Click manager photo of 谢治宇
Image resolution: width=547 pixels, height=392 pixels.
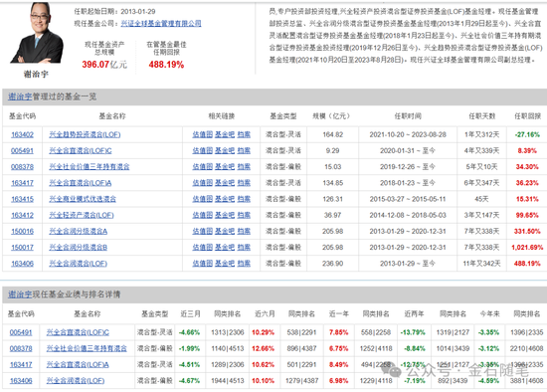tap(37, 33)
